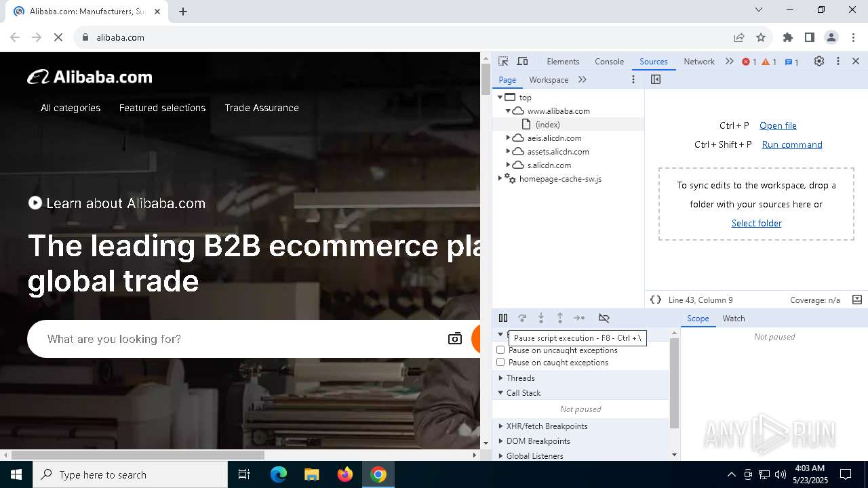The width and height of the screenshot is (868, 488).
Task: Select the (index) file in tree
Action: 547,124
